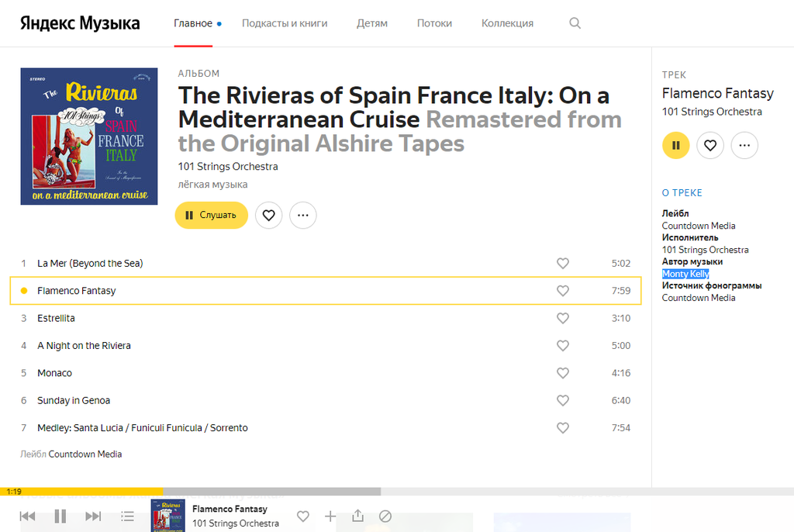Play the Monaco track
The width and height of the screenshot is (794, 532).
(x=55, y=373)
